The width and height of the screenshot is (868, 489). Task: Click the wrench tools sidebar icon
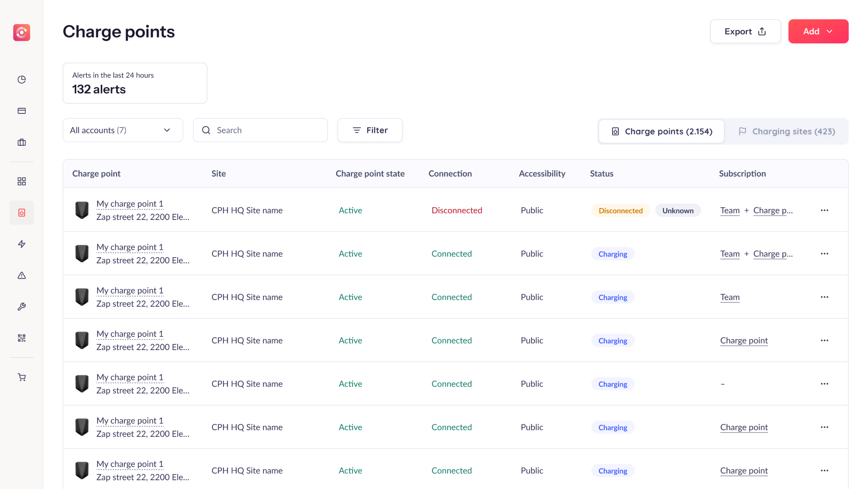(22, 307)
